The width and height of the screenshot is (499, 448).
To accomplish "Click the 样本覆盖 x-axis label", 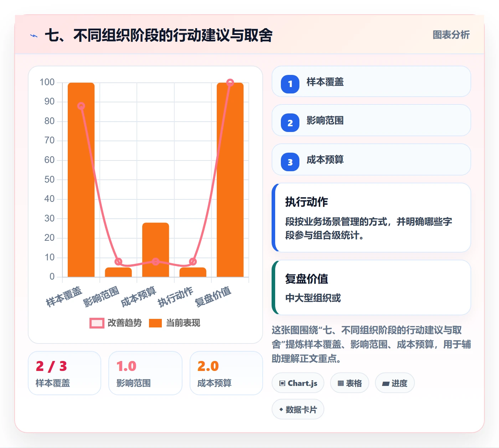I will point(64,297).
